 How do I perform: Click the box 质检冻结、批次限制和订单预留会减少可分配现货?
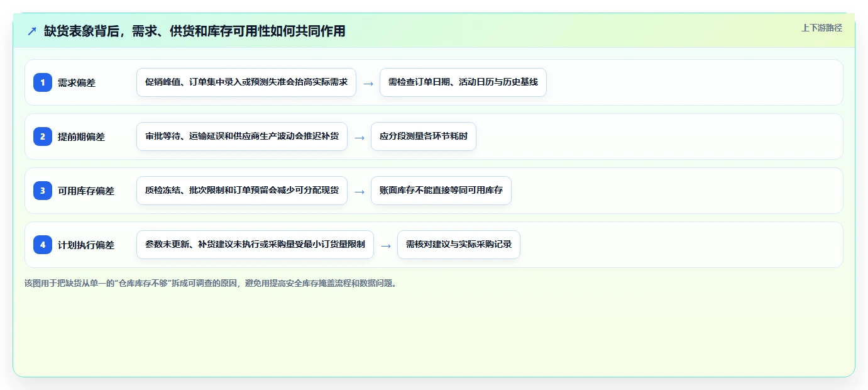[242, 191]
